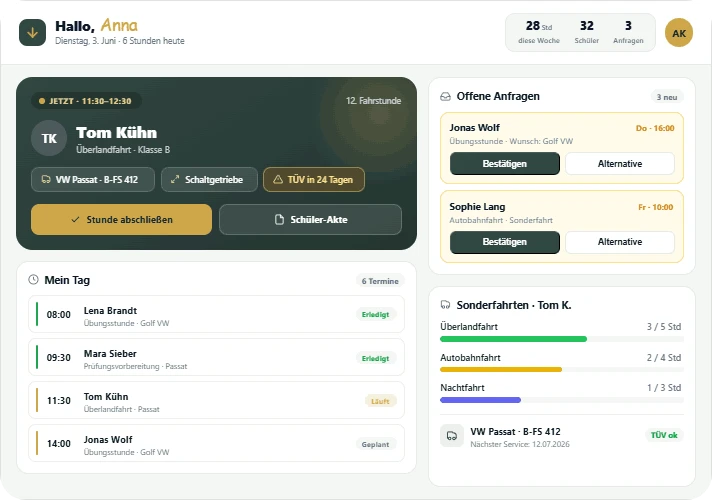Click the Nächster Service: 12.07.2026 text

(x=520, y=444)
